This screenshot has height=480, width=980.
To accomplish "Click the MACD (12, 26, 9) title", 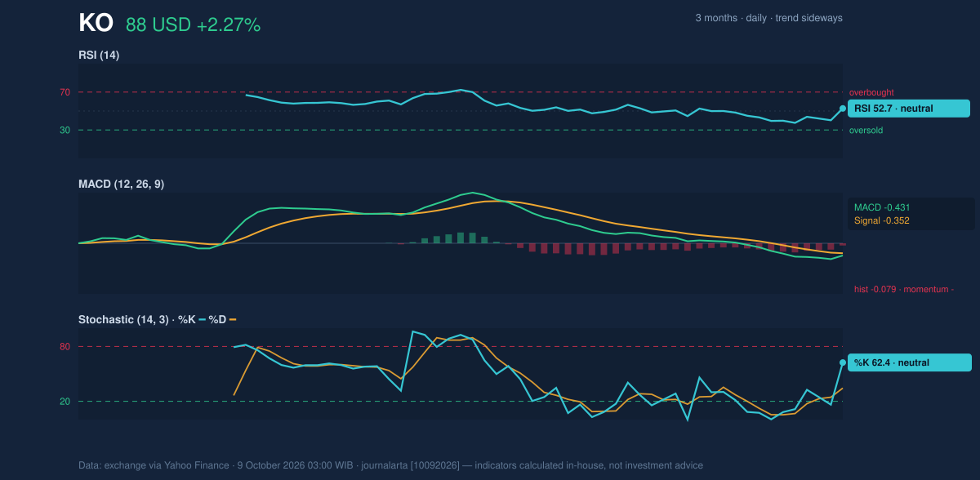I will 121,184.
